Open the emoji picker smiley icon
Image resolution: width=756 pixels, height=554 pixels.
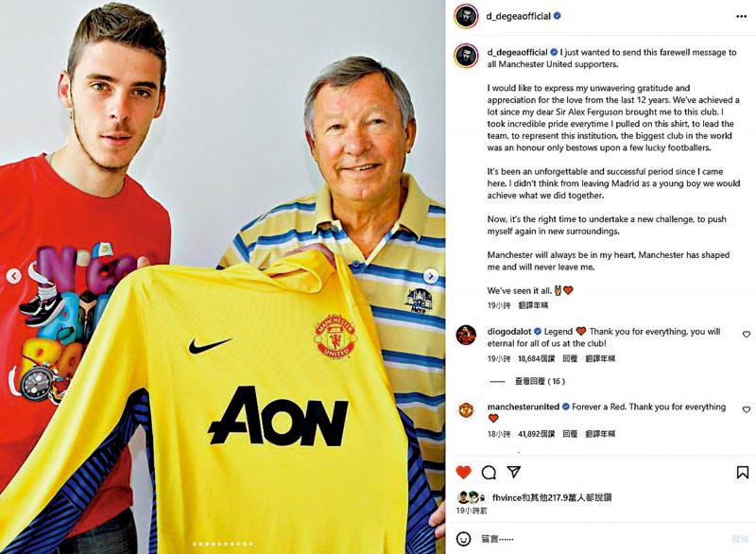click(463, 539)
